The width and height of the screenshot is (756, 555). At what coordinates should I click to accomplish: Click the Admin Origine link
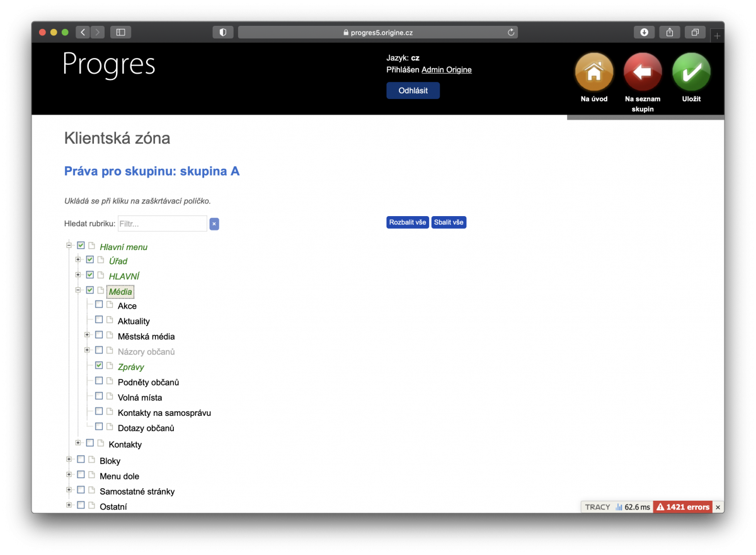coord(446,69)
